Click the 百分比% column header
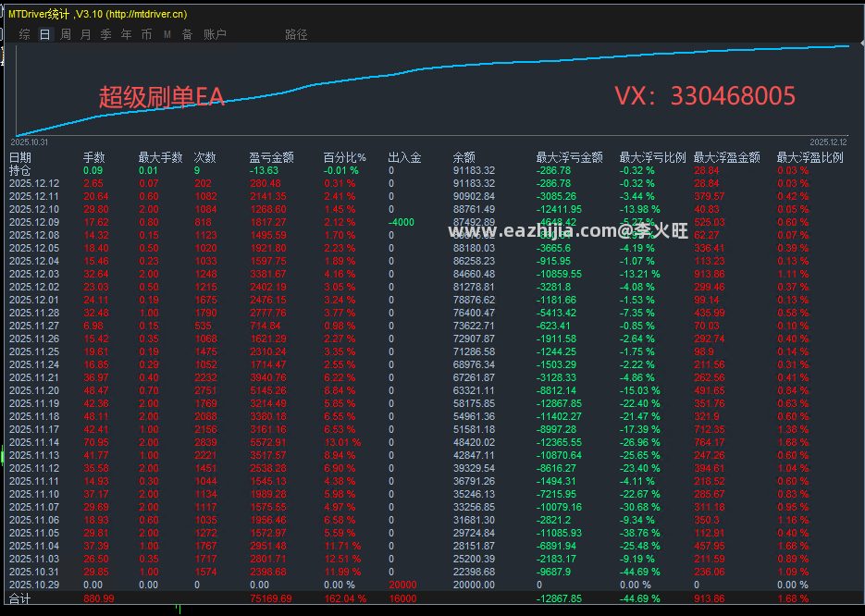This screenshot has height=616, width=865. point(345,158)
